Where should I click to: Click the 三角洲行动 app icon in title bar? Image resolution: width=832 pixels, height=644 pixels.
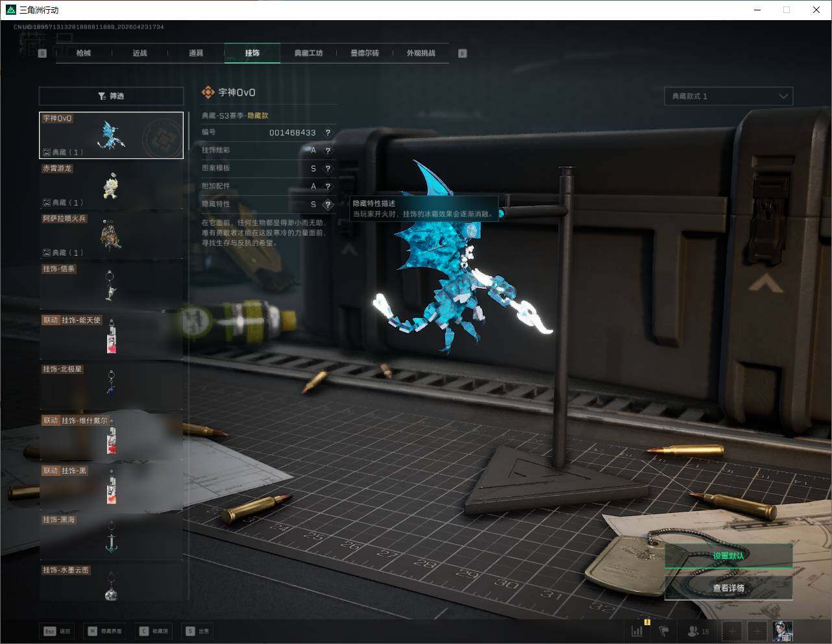10,10
